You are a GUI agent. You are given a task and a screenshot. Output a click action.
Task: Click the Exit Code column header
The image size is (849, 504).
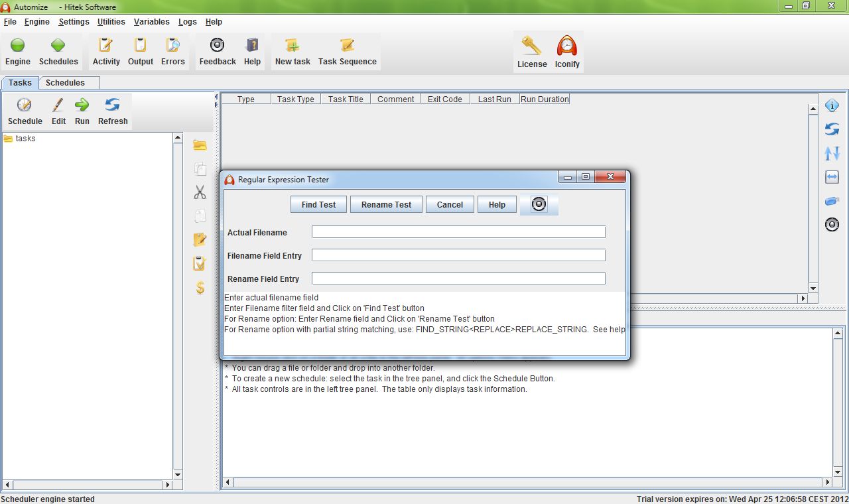pyautogui.click(x=445, y=99)
